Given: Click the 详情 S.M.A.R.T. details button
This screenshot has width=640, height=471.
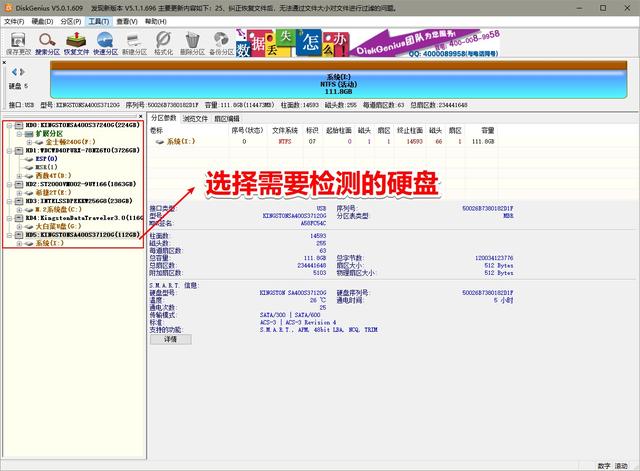Looking at the screenshot, I should click(171, 339).
